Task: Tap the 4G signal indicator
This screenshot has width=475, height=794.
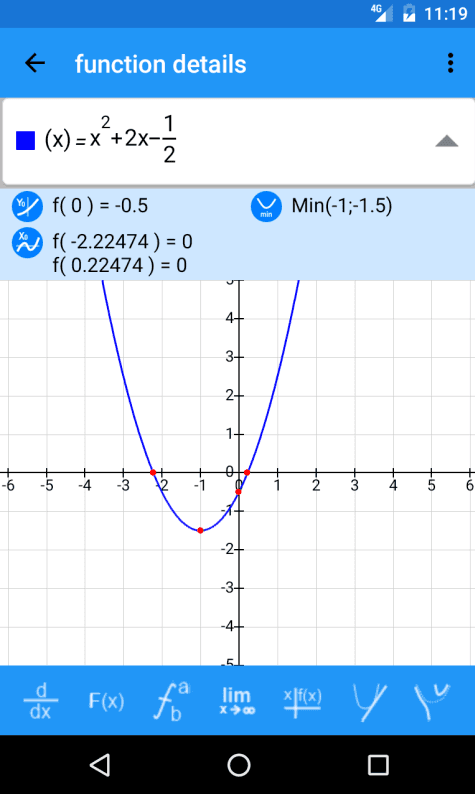Action: tap(382, 13)
